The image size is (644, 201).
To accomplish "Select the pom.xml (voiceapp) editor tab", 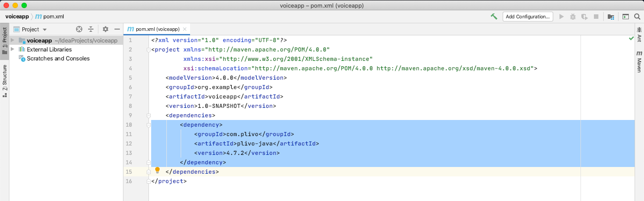I will 157,29.
